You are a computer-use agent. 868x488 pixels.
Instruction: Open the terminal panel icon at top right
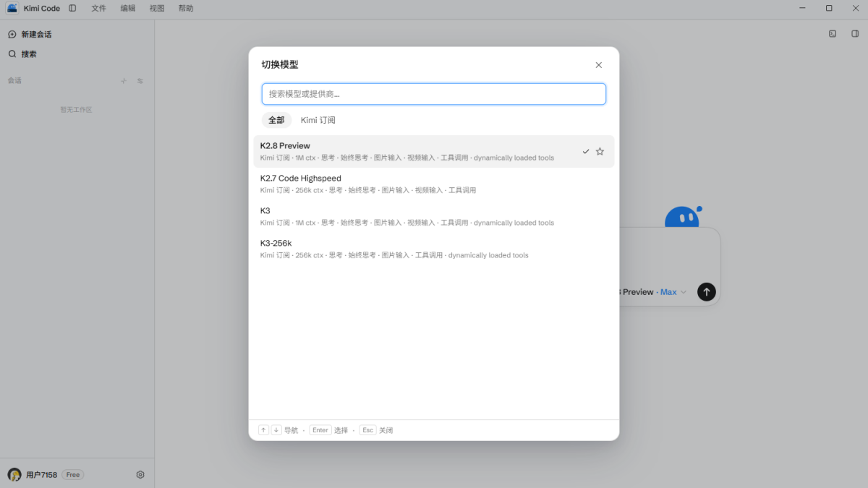point(833,34)
